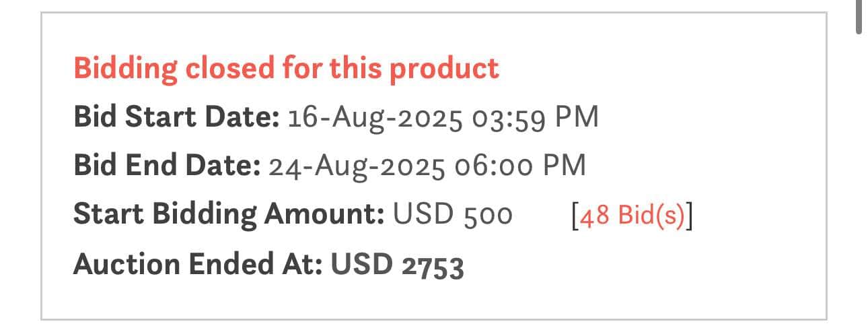Open the 48 Bid(s) link
This screenshot has width=868, height=324.
click(x=632, y=216)
